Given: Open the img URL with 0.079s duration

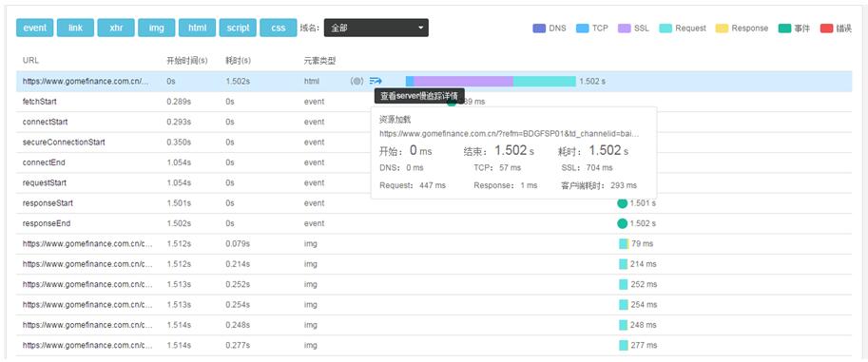Looking at the screenshot, I should [87, 243].
